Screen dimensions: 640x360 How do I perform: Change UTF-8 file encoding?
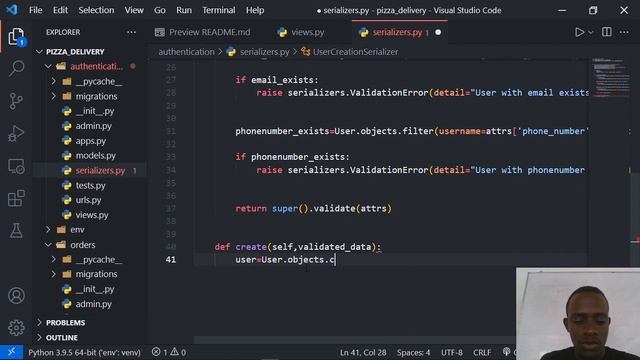tap(451, 352)
